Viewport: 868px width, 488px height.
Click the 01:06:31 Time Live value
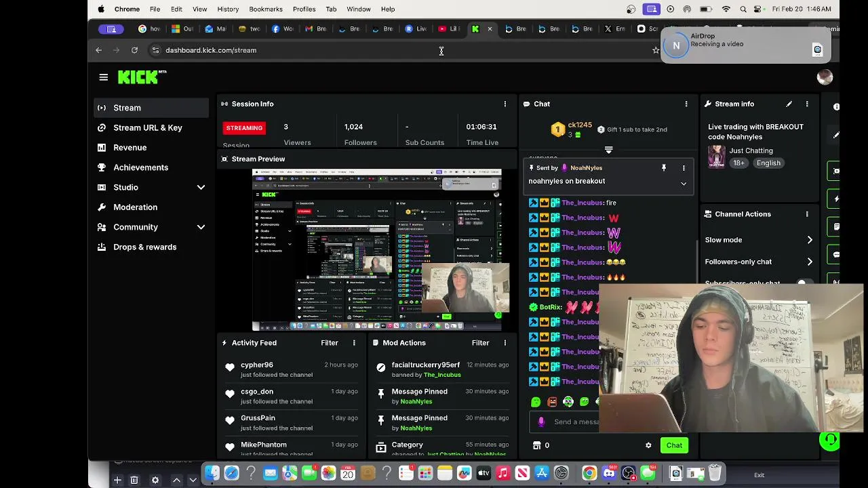click(x=481, y=127)
